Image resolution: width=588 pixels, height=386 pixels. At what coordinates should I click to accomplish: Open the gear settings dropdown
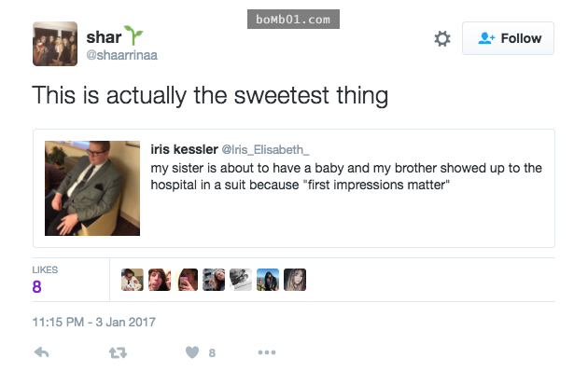click(442, 38)
